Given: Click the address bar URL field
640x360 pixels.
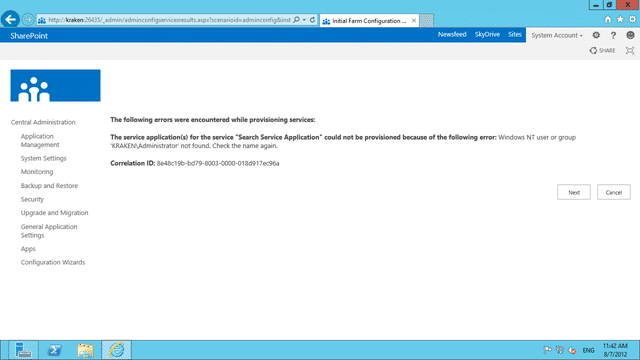Looking at the screenshot, I should 169,20.
